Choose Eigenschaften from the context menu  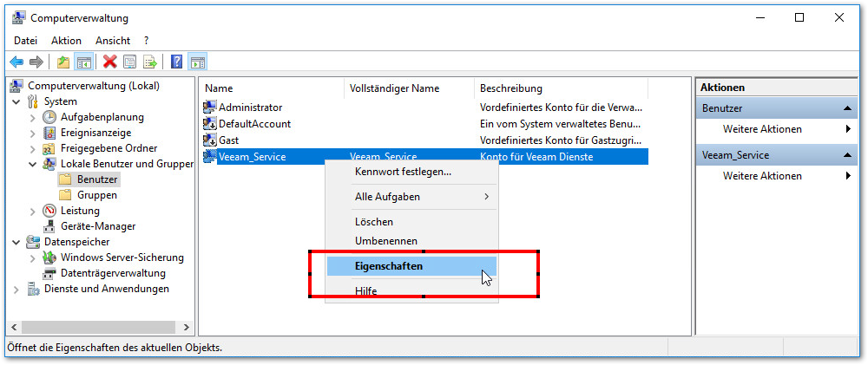pos(389,266)
